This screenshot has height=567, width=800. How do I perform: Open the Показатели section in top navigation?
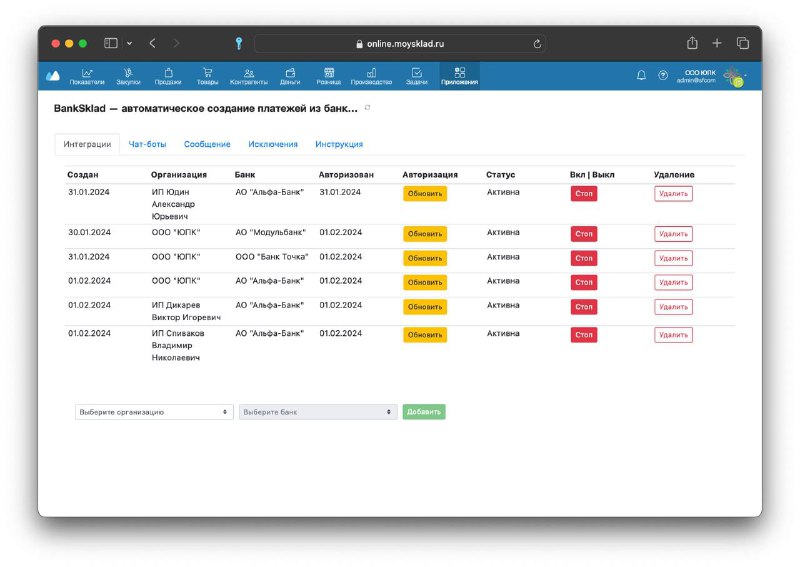[x=87, y=76]
